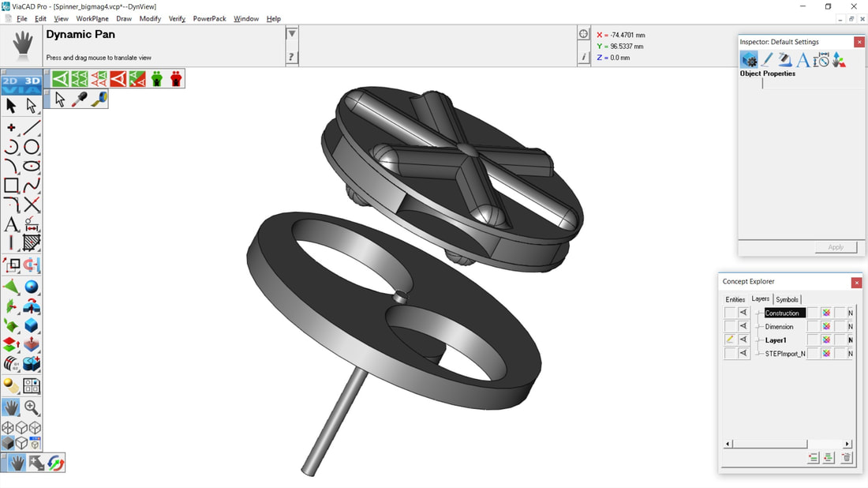Choose the Zoom magnifier tool
Screen dimensions: 868x488
[x=32, y=407]
